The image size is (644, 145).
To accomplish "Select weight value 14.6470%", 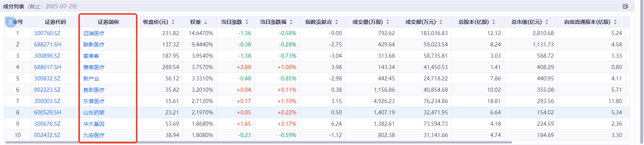I will coord(201,33).
